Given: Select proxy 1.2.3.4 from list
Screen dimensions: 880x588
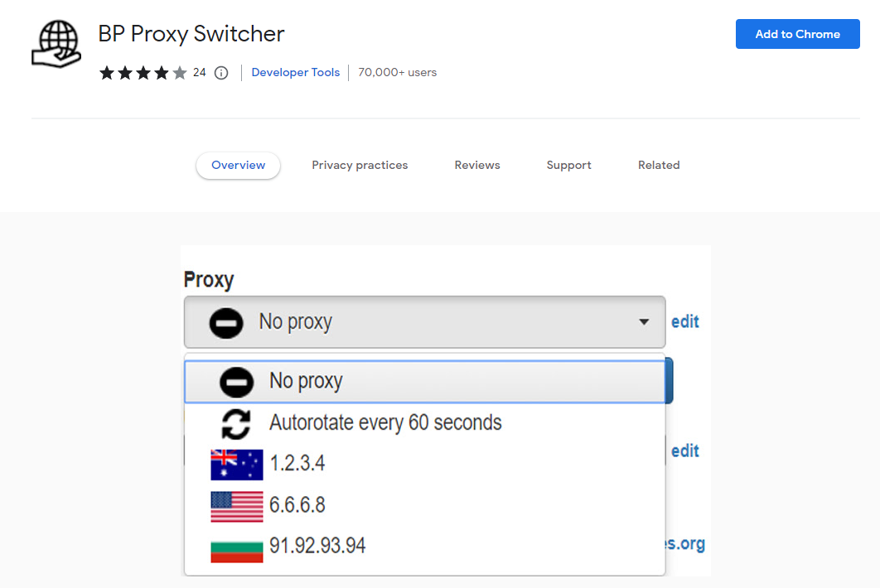Looking at the screenshot, I should [425, 464].
